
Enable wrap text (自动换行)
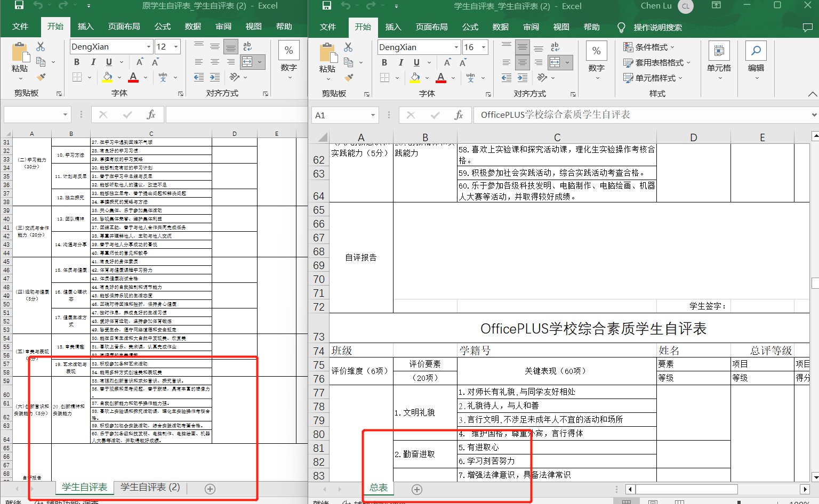tap(556, 47)
